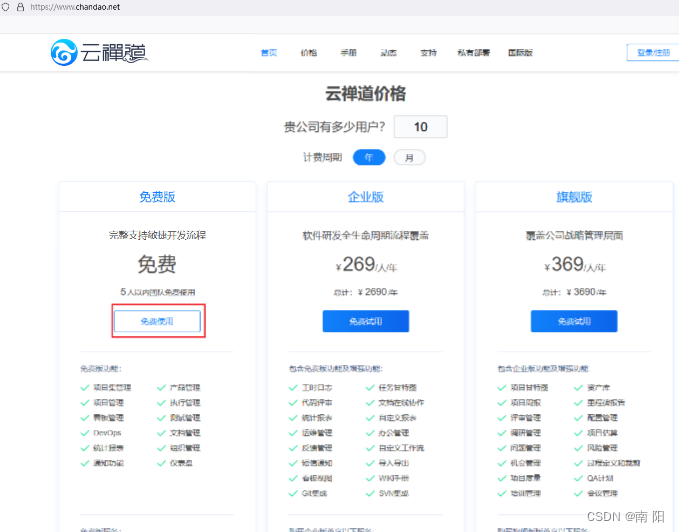The image size is (679, 532).
Task: Click the 登录/注册 button
Action: click(x=653, y=53)
